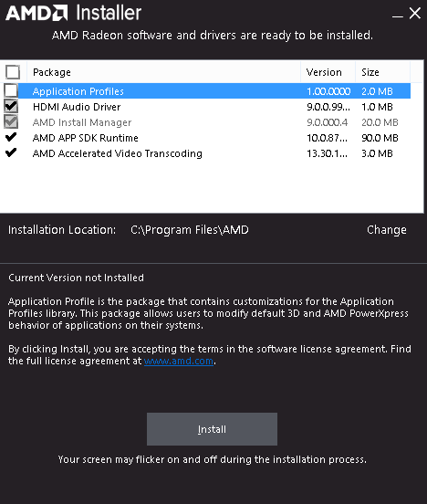The width and height of the screenshot is (427, 504).
Task: Click the 1.0 MB size cell
Action: 377,107
